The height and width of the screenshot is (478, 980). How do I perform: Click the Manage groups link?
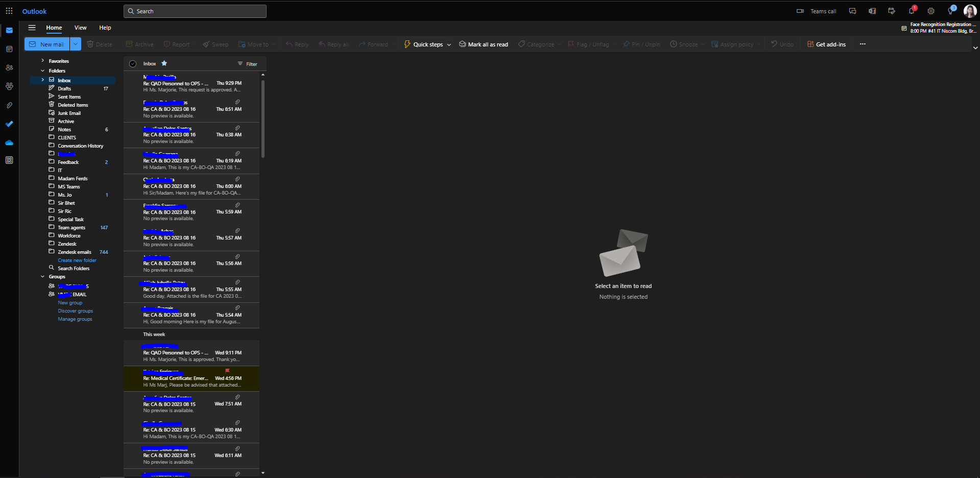click(75, 319)
